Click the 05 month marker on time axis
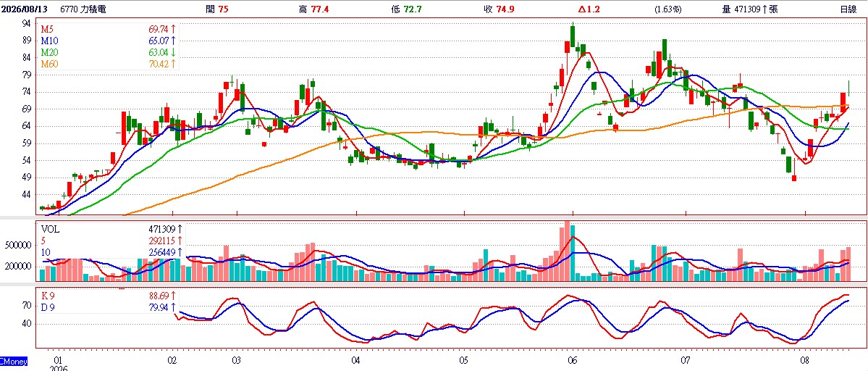The image size is (868, 371). click(x=463, y=360)
